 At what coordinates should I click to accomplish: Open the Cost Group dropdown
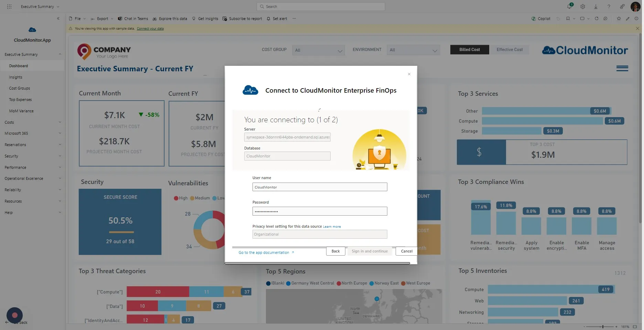pos(318,50)
